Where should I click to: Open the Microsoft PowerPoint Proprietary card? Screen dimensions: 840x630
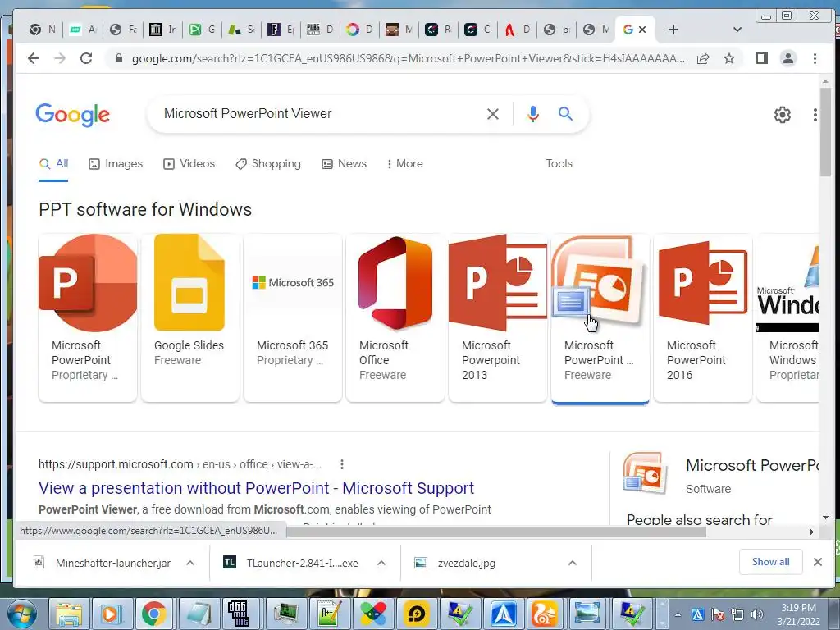click(x=88, y=317)
